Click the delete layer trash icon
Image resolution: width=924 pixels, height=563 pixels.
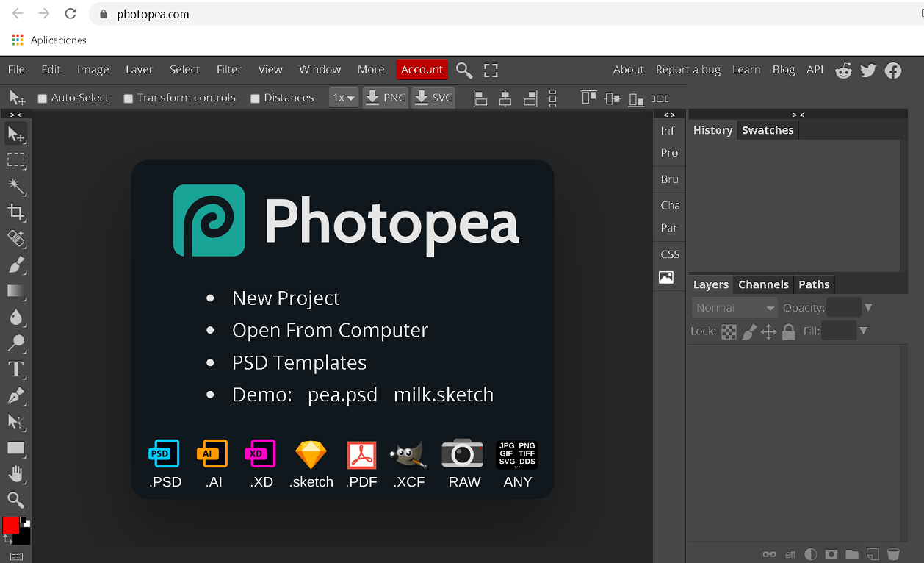point(893,554)
